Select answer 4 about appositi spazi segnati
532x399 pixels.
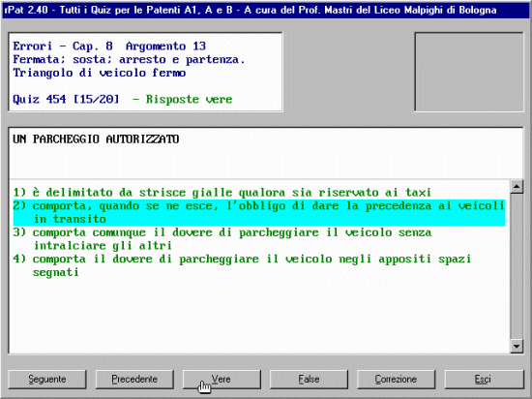click(x=242, y=265)
